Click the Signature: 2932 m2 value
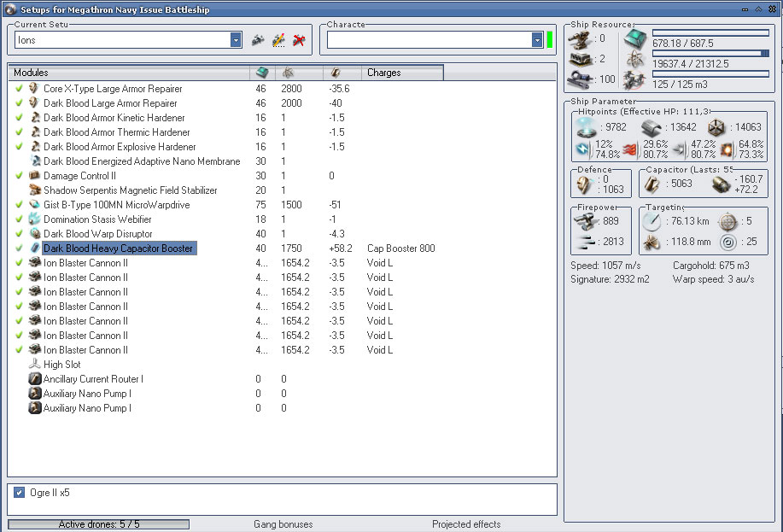 tap(610, 279)
